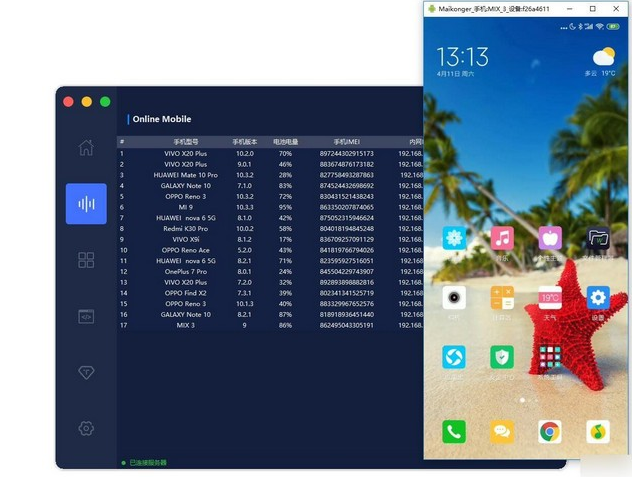Click version 10.3.3 cell
Image resolution: width=632 pixels, height=477 pixels.
coord(245,207)
